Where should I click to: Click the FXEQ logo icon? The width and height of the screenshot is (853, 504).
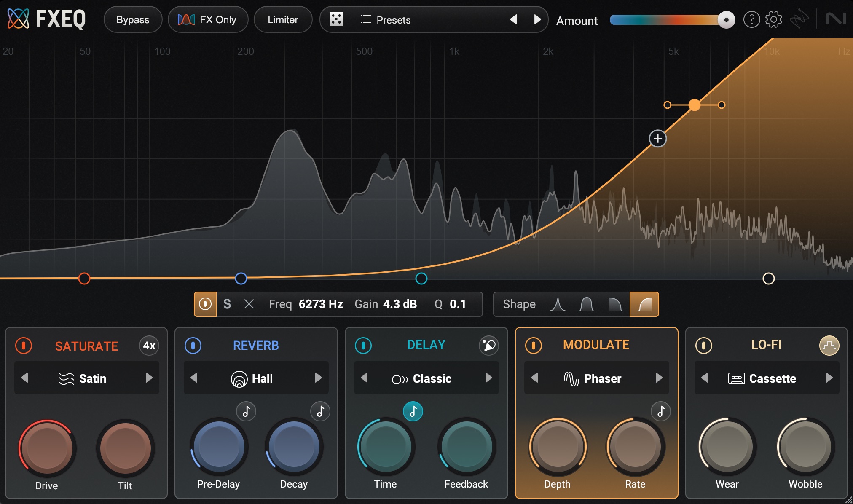18,19
